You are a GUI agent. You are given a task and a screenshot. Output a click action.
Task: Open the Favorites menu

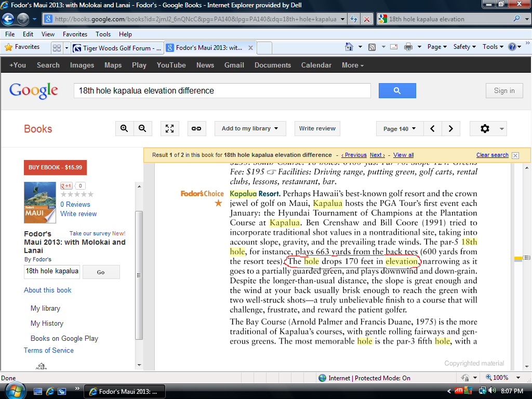coord(75,34)
